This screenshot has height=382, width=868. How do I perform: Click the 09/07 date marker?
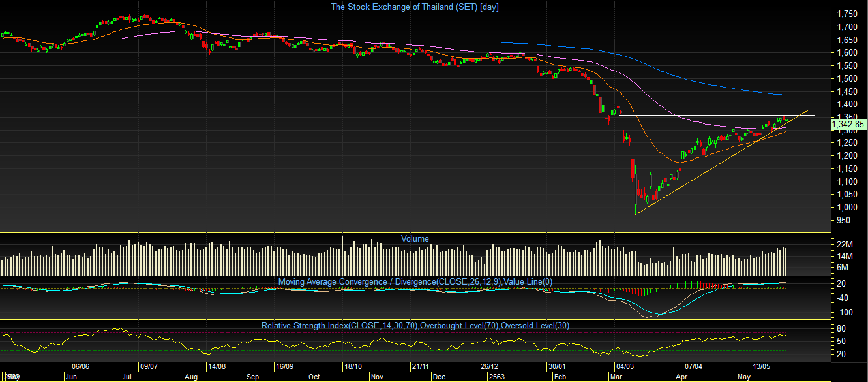coord(149,367)
